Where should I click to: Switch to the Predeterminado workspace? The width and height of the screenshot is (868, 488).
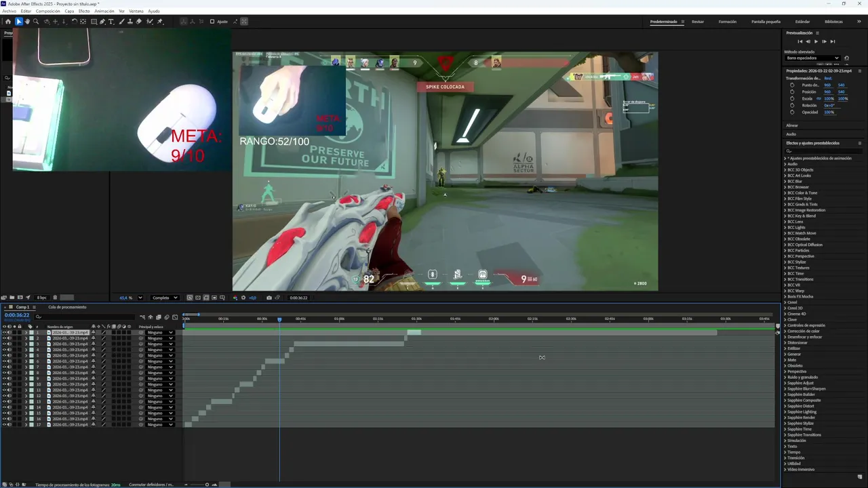click(x=664, y=22)
